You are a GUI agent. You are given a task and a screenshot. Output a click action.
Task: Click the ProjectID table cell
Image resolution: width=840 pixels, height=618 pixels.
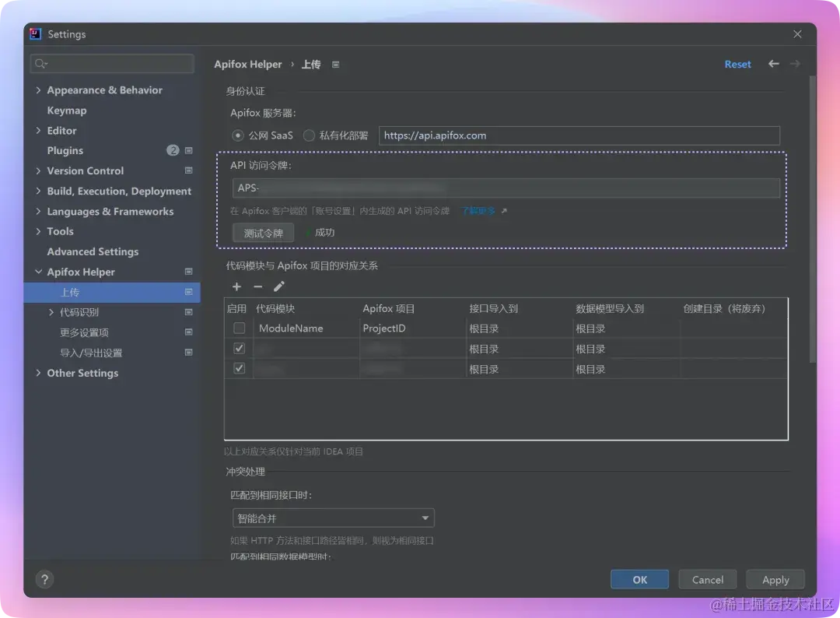(x=412, y=328)
